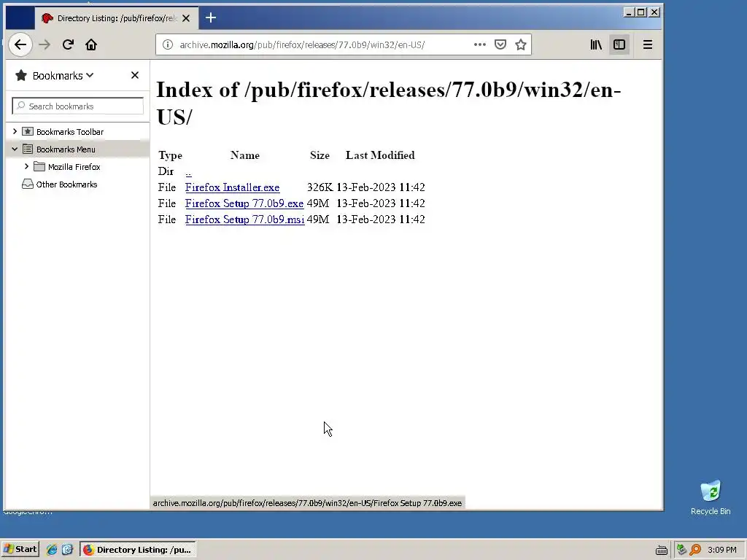Expand the Bookmarks Toolbar folder
The image size is (747, 560).
pos(15,131)
